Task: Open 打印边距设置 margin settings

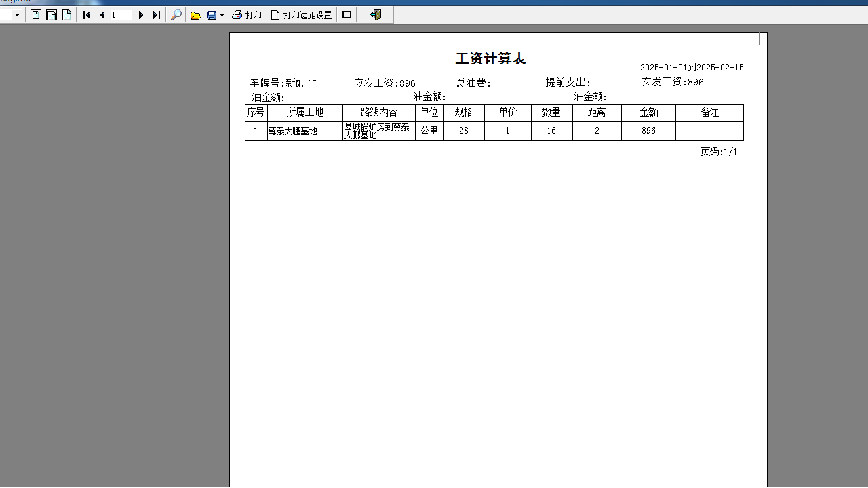Action: pos(302,15)
